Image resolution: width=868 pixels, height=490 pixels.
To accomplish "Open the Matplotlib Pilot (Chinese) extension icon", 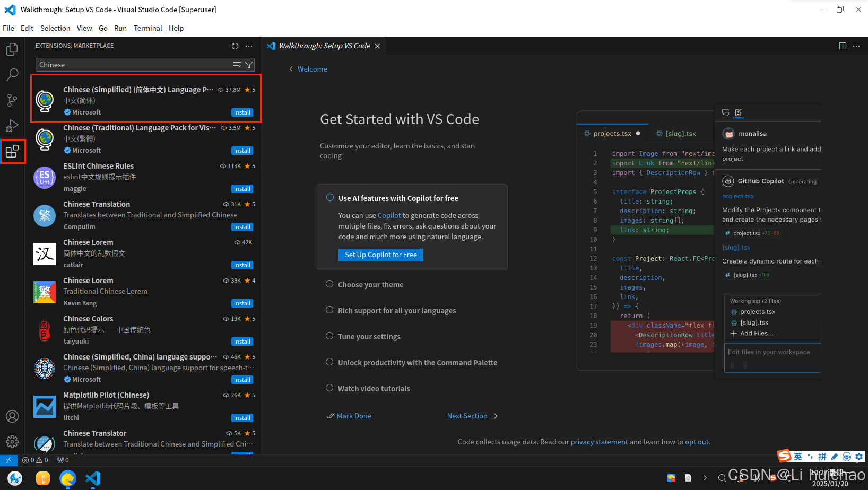I will point(45,406).
